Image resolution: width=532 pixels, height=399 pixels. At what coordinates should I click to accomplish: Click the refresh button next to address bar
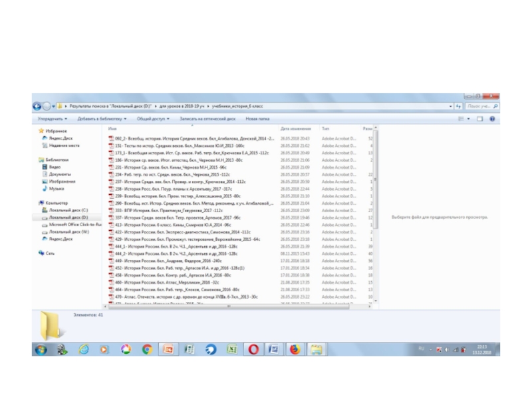(458, 106)
